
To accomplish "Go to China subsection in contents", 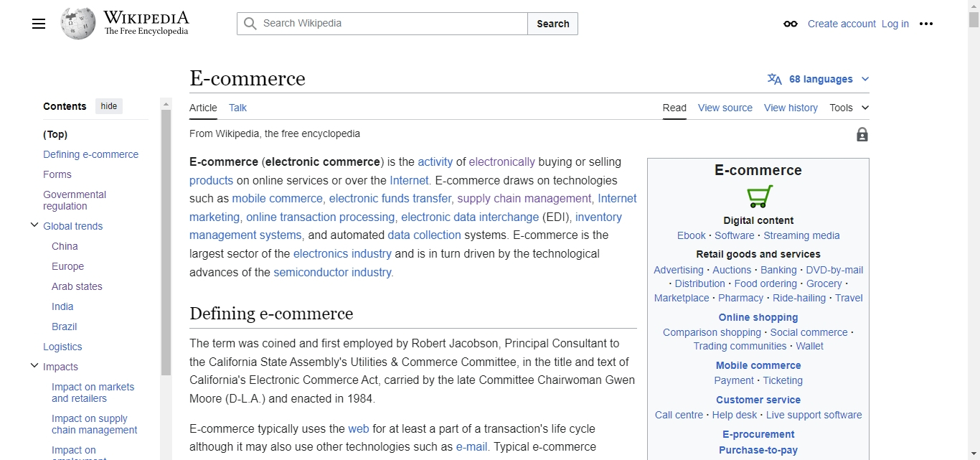I will pyautogui.click(x=65, y=246).
